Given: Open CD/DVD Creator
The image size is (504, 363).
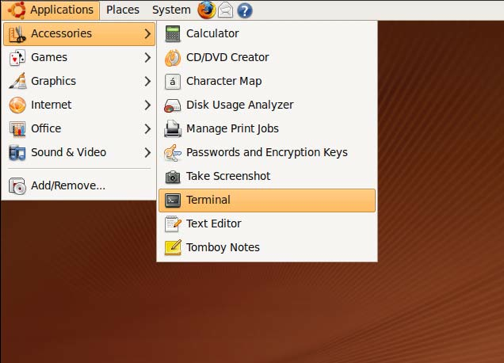Looking at the screenshot, I should point(267,57).
